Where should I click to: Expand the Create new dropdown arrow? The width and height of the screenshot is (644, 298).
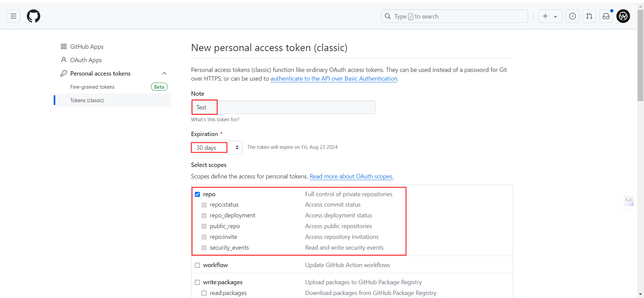(x=555, y=16)
